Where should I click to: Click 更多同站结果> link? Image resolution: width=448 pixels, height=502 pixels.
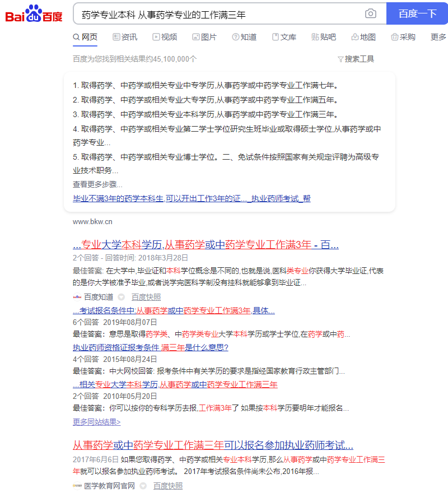tap(97, 422)
